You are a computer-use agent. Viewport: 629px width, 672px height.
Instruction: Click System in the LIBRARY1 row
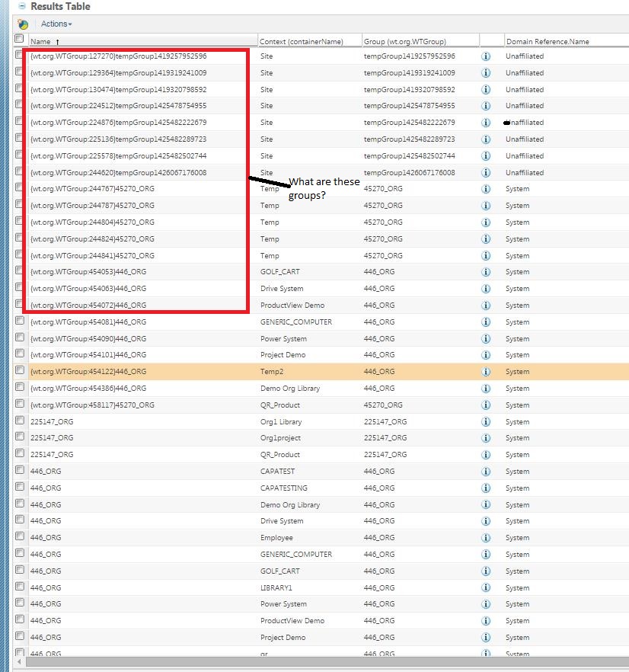click(517, 588)
